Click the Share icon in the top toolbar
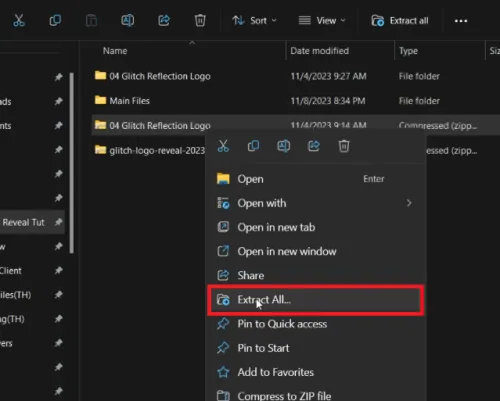Image resolution: width=500 pixels, height=401 pixels. tap(164, 21)
